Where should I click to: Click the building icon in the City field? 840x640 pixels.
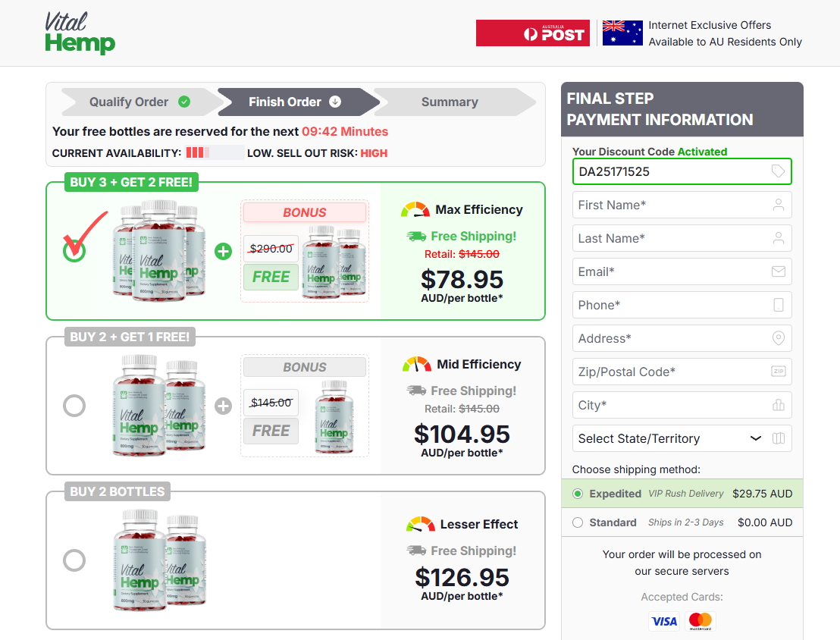point(778,405)
